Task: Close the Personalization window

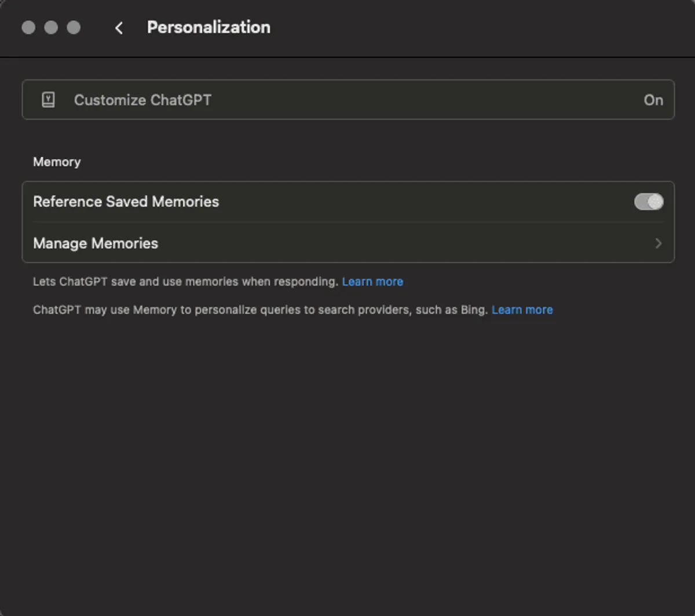Action: point(28,27)
